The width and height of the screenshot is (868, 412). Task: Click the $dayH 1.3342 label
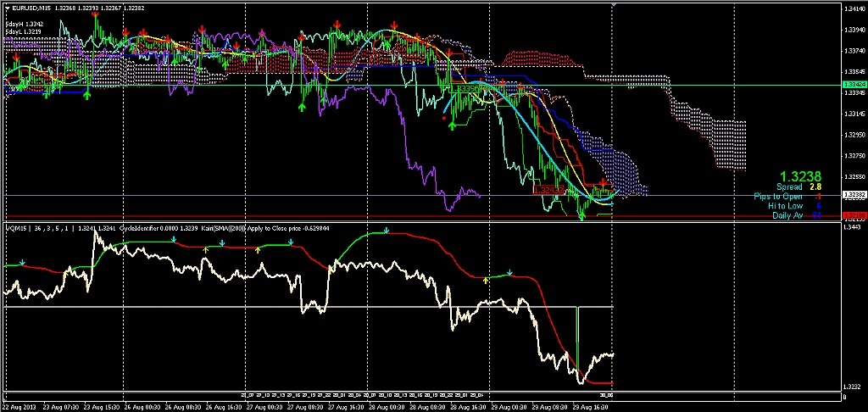(25, 25)
